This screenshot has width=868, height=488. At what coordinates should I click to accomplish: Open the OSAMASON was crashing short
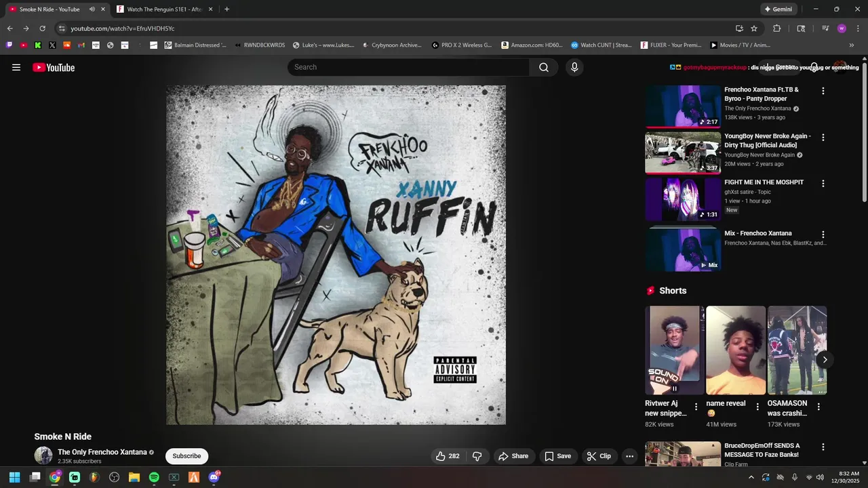click(x=797, y=350)
